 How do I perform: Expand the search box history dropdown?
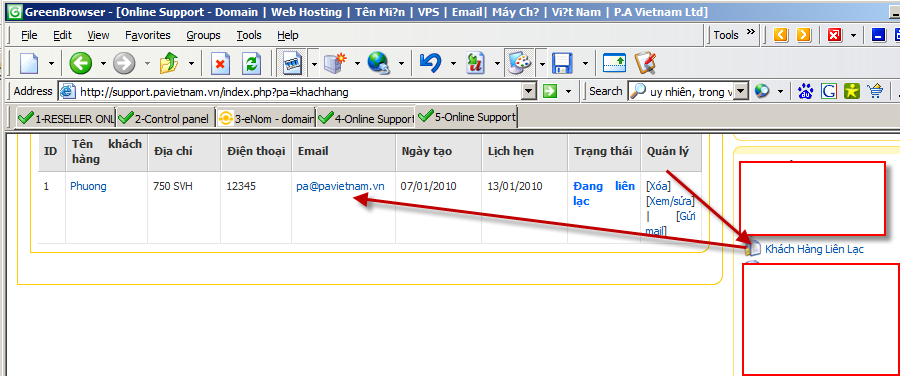point(742,91)
